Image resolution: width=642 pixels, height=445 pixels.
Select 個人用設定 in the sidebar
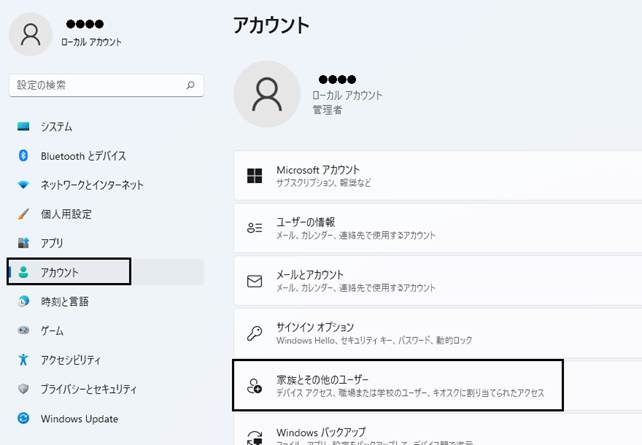coord(106,214)
